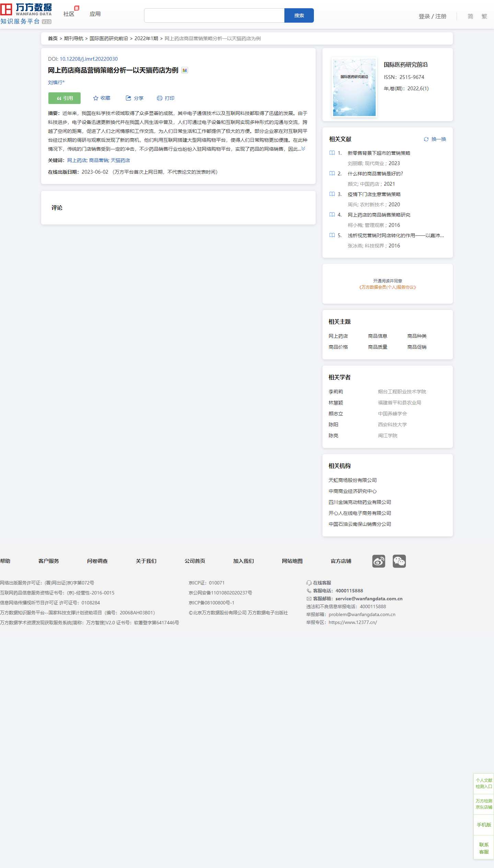Open 国际医药研究前沿 breadcrumb link

coord(109,38)
